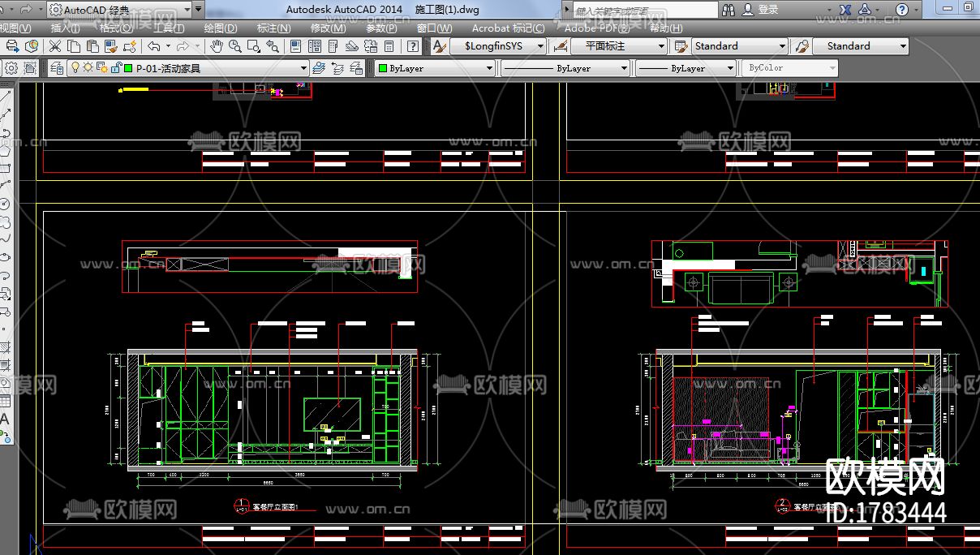Image resolution: width=980 pixels, height=555 pixels.
Task: Open the ByLayer linetype dropdown
Action: (x=565, y=68)
